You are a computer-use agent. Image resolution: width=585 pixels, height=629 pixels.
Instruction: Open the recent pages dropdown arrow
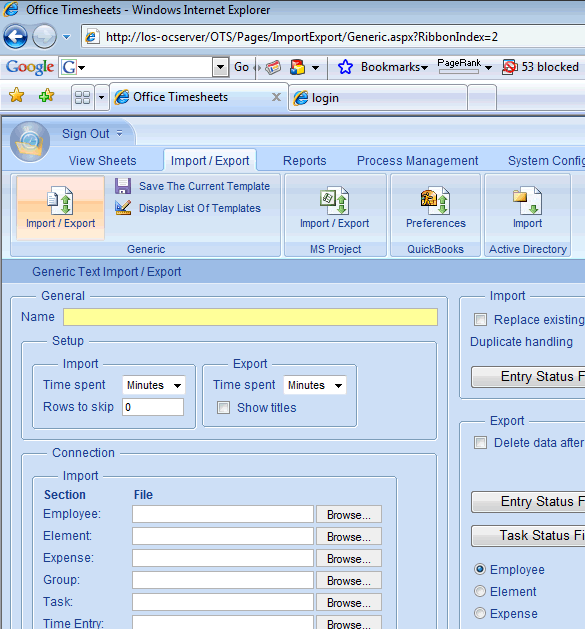[x=67, y=37]
